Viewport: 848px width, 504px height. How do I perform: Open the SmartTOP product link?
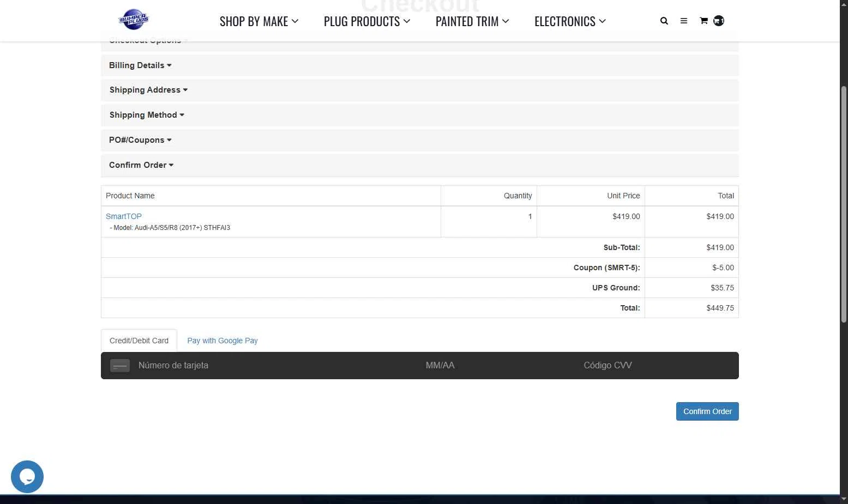124,216
